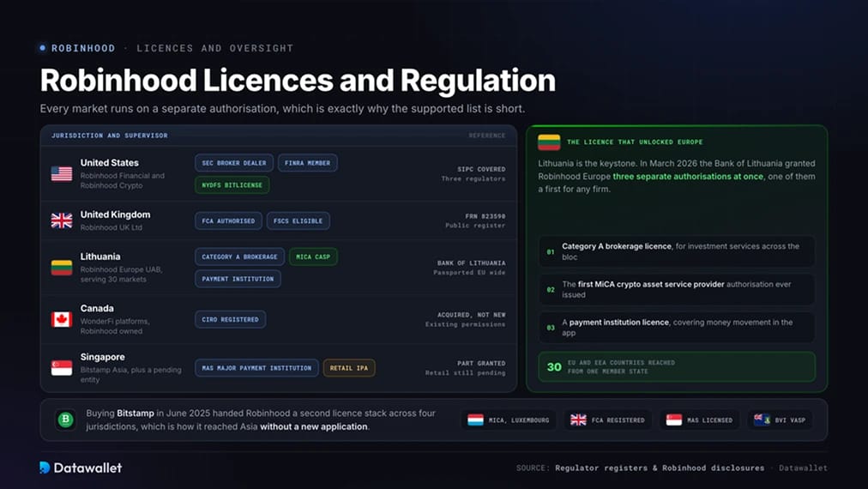Click the 30 EU and EEA countries box
Viewport: 868px width, 489px height.
coord(677,366)
